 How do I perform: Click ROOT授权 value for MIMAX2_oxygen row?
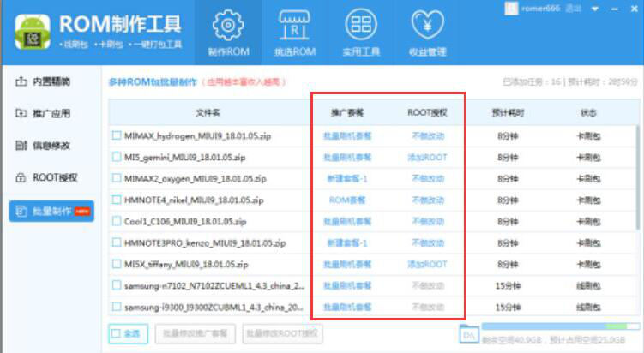point(428,178)
